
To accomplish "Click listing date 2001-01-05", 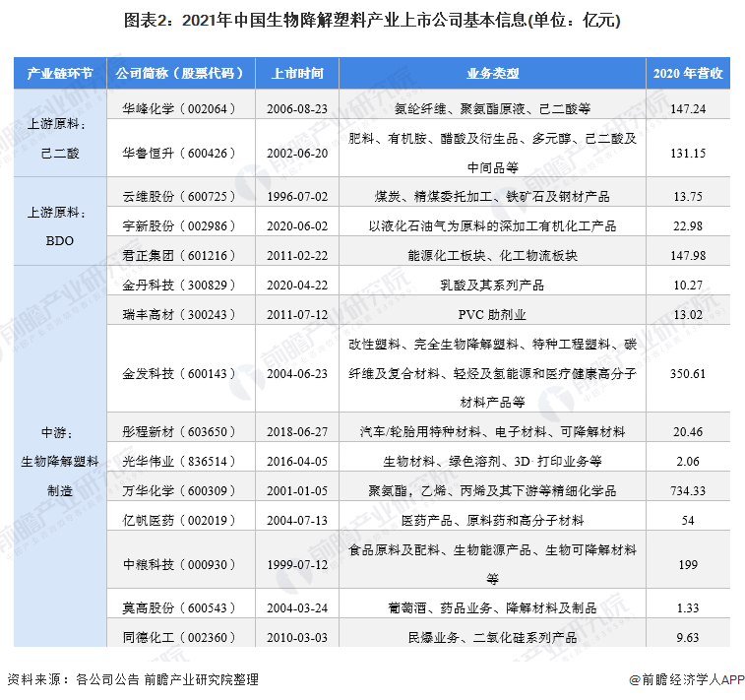I will point(297,490).
